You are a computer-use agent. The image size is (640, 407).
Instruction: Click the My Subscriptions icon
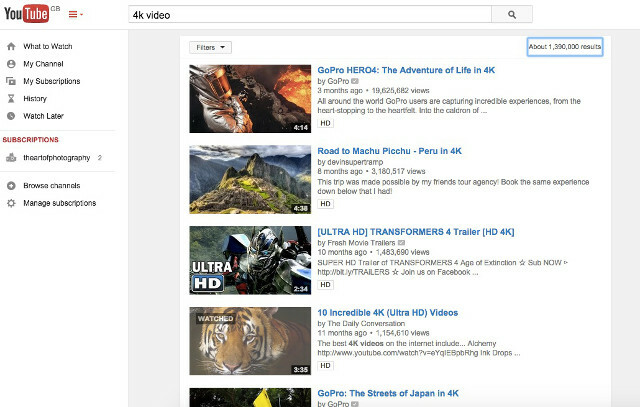pyautogui.click(x=11, y=81)
